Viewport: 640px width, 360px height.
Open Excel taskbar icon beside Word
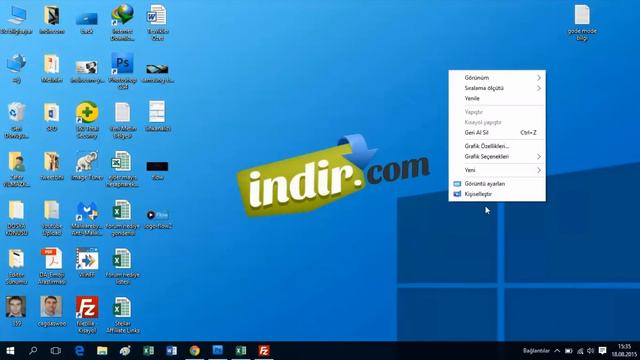click(149, 351)
